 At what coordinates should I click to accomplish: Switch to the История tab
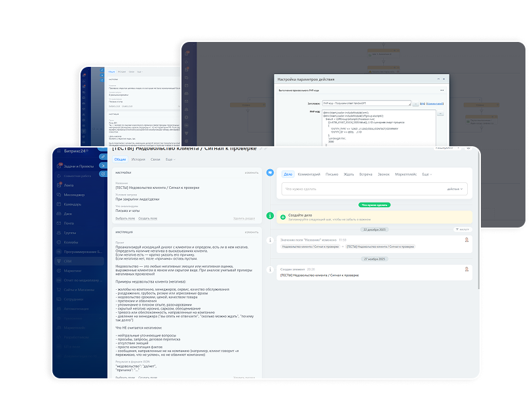click(x=138, y=159)
